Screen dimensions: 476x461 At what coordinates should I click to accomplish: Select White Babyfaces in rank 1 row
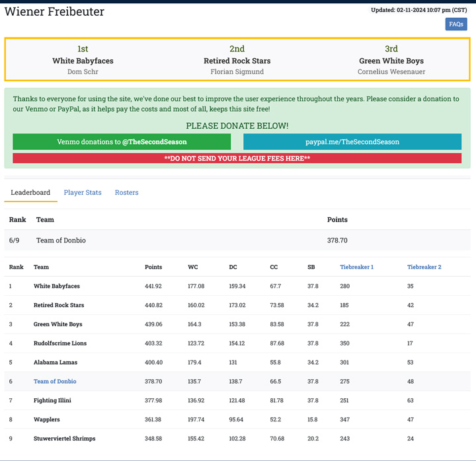click(x=57, y=286)
